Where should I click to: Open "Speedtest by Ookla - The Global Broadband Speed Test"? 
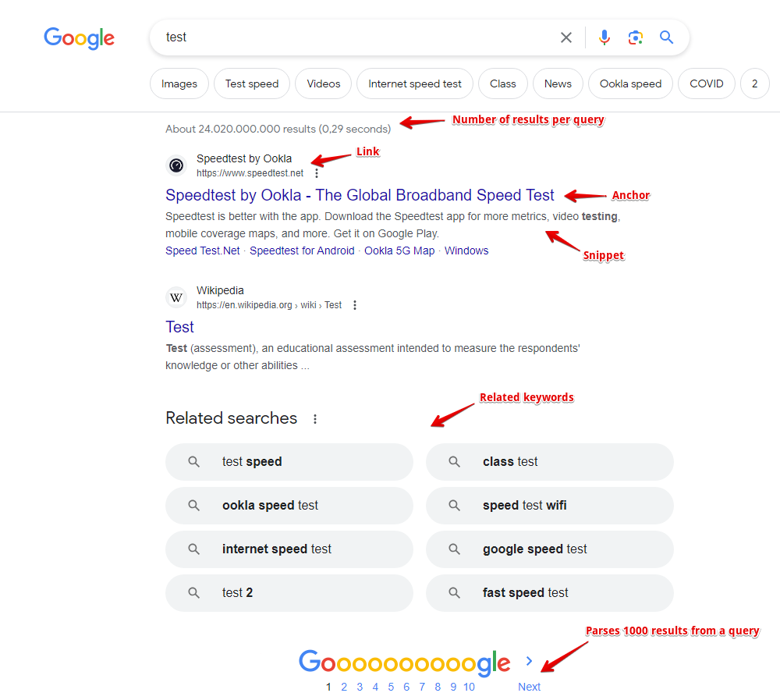click(360, 195)
